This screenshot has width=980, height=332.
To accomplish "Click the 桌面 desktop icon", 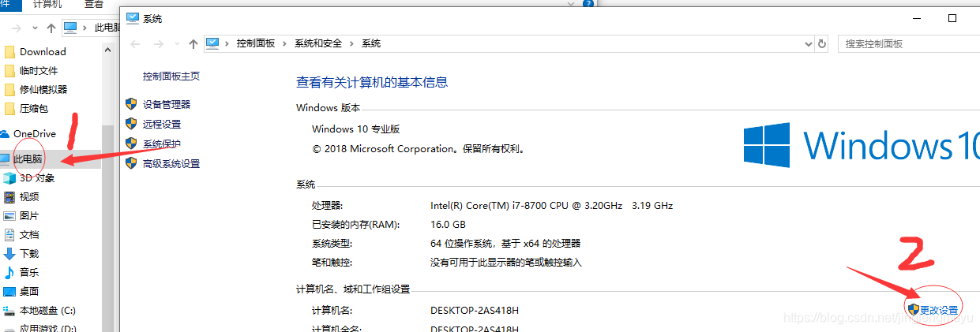I will click(x=9, y=291).
